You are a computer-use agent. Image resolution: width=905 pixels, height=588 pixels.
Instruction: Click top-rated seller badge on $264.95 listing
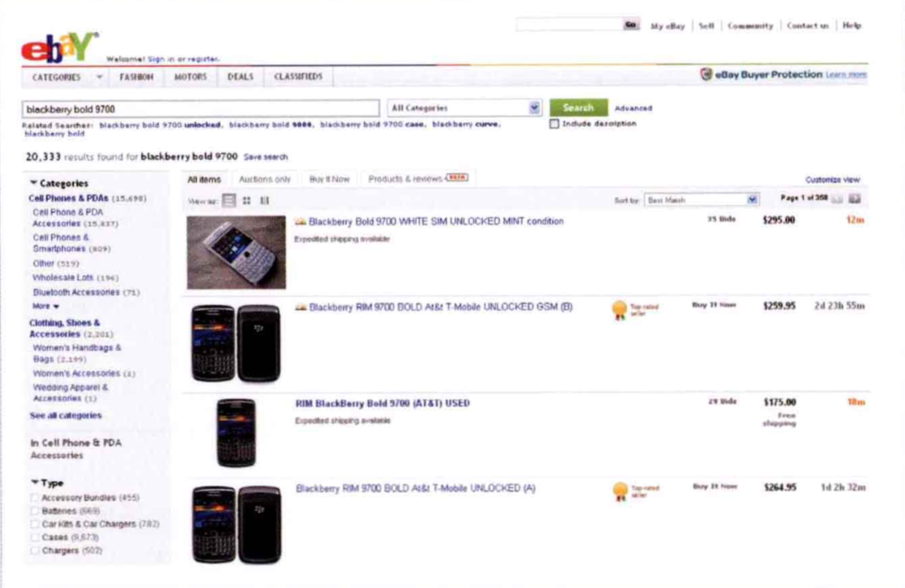pos(619,491)
